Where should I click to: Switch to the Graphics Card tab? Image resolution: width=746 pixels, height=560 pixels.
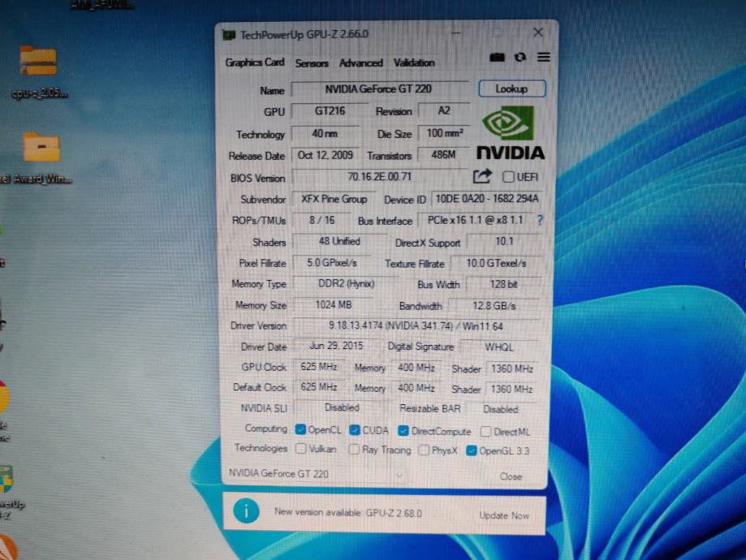[x=255, y=62]
